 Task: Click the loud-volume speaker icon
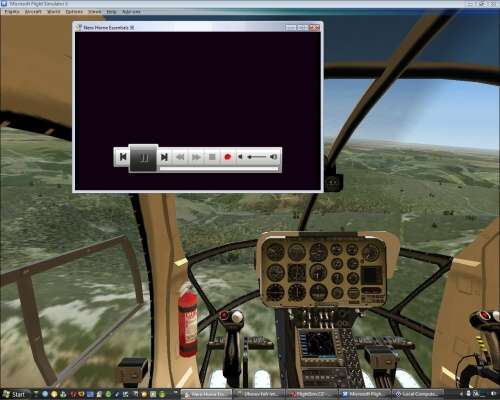(x=274, y=156)
